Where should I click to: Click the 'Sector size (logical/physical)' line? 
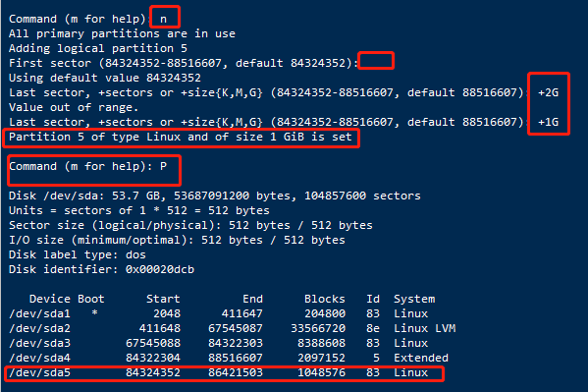(x=190, y=225)
